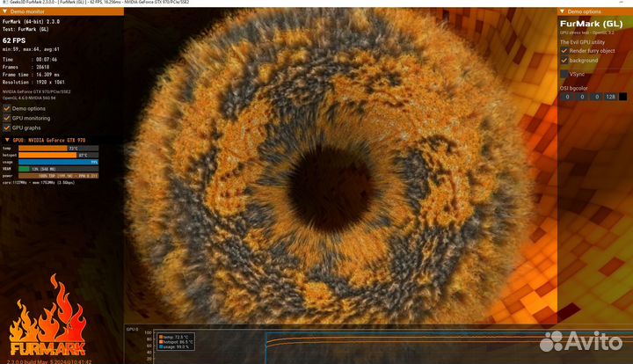Click the temp legend marker in GPU graph
Screen dimensions: 633x364
pyautogui.click(x=160, y=336)
